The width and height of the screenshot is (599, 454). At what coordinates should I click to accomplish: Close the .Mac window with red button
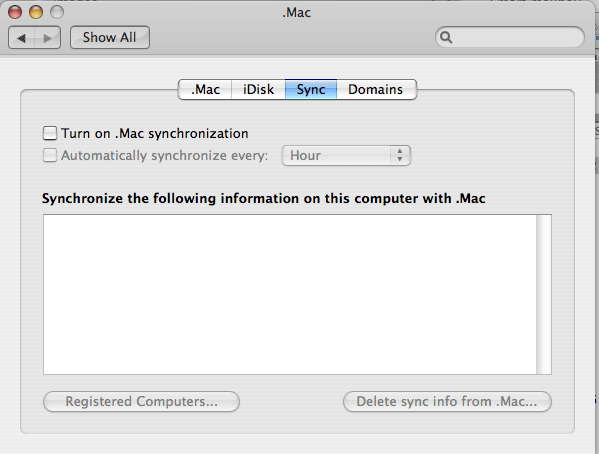(15, 12)
